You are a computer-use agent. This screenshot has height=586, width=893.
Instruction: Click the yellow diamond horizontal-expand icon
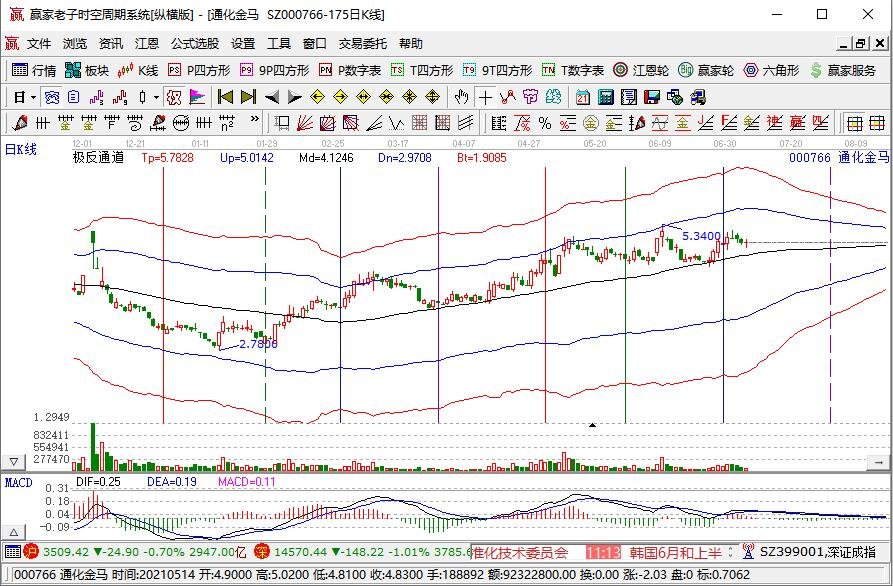tap(363, 97)
